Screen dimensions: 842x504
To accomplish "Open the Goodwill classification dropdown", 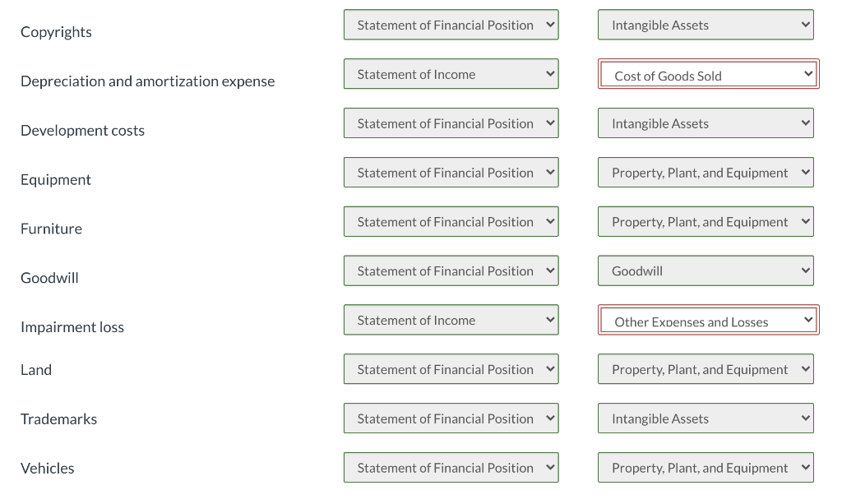I will pos(706,270).
